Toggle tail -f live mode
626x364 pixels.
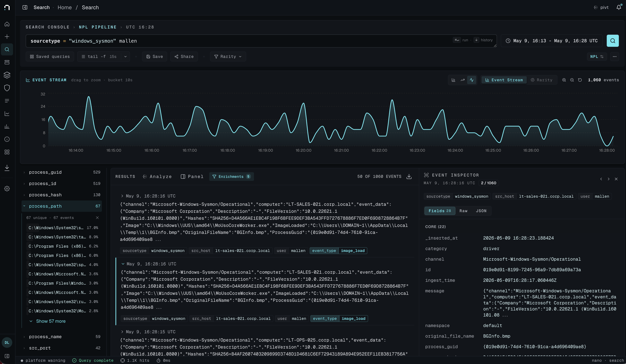[x=99, y=57]
